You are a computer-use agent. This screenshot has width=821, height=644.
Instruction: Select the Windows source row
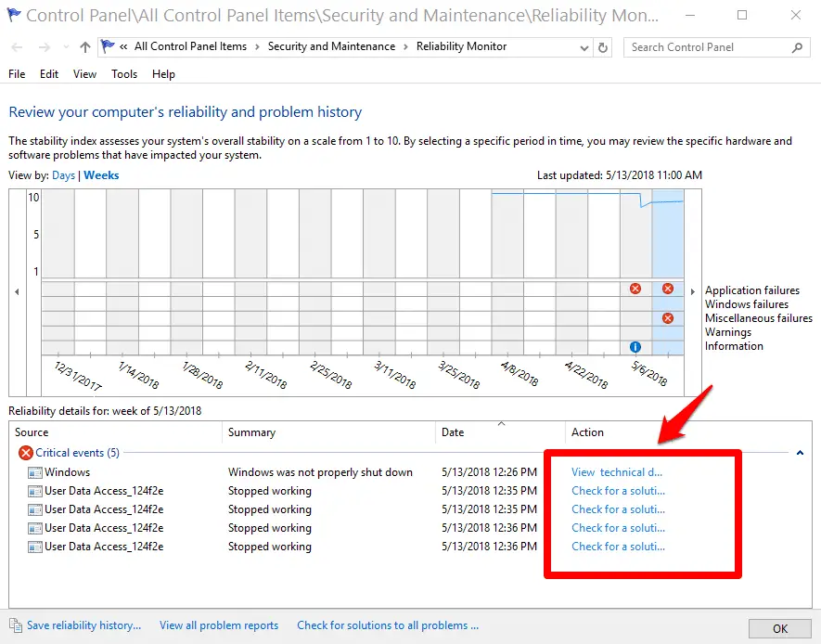[67, 472]
